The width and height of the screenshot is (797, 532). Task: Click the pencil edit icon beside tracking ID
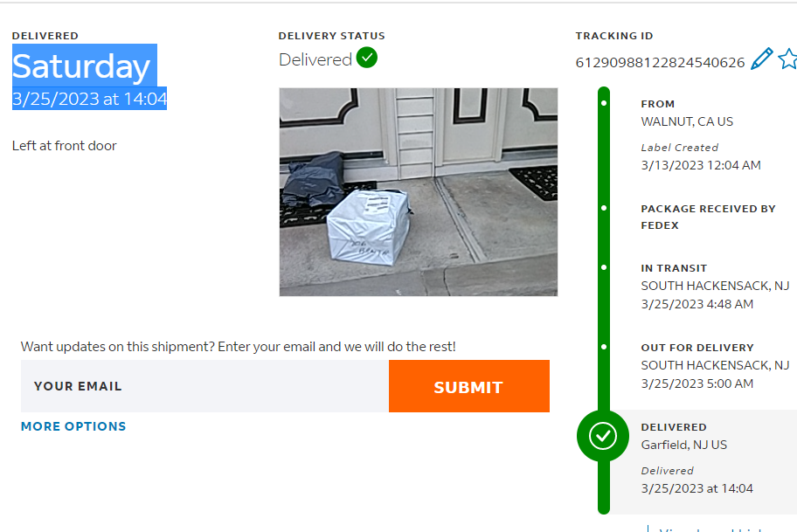click(x=761, y=59)
